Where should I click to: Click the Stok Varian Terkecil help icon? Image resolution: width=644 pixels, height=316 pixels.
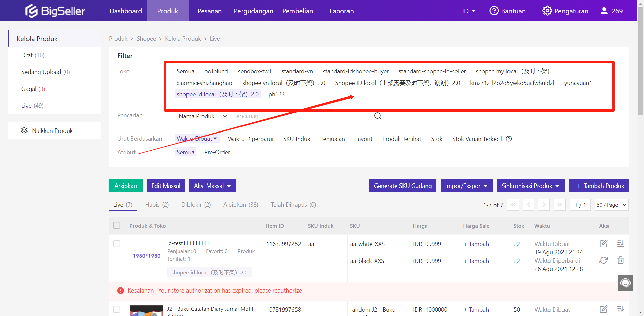(509, 139)
